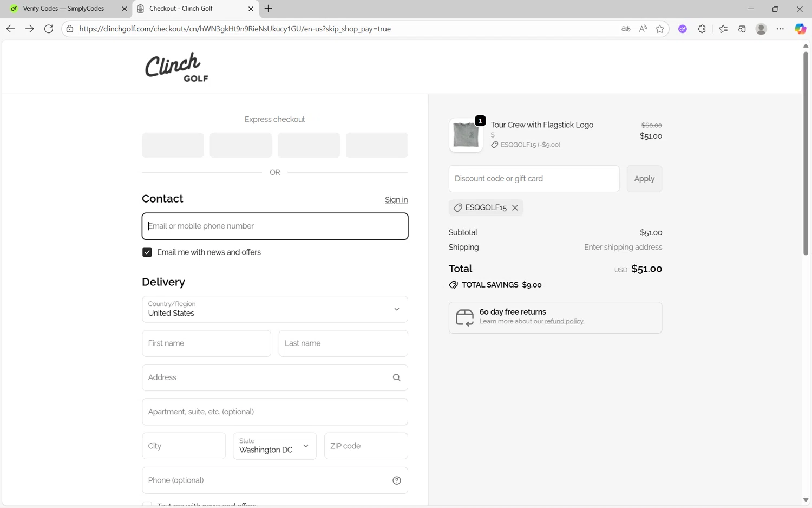Image resolution: width=812 pixels, height=508 pixels.
Task: Click the Apartment, suite field
Action: point(275,412)
